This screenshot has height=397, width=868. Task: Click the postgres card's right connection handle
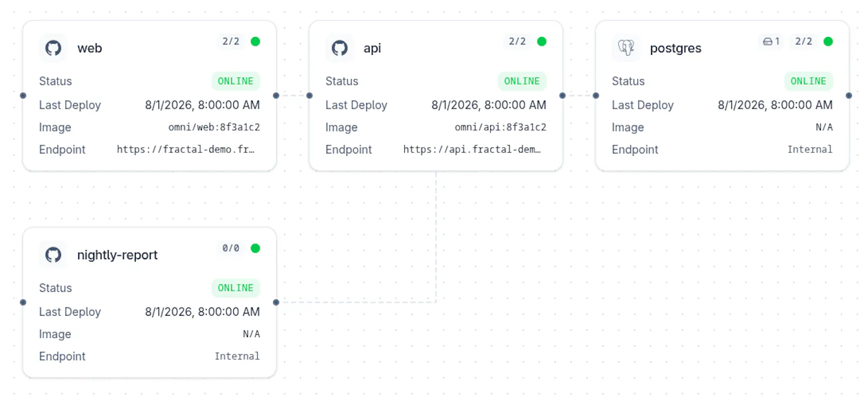pyautogui.click(x=849, y=95)
